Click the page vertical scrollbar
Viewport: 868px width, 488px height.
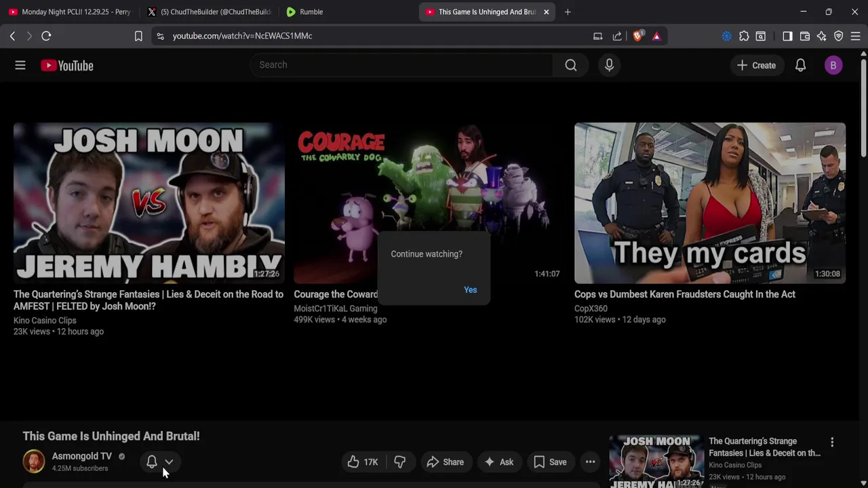pyautogui.click(x=863, y=108)
